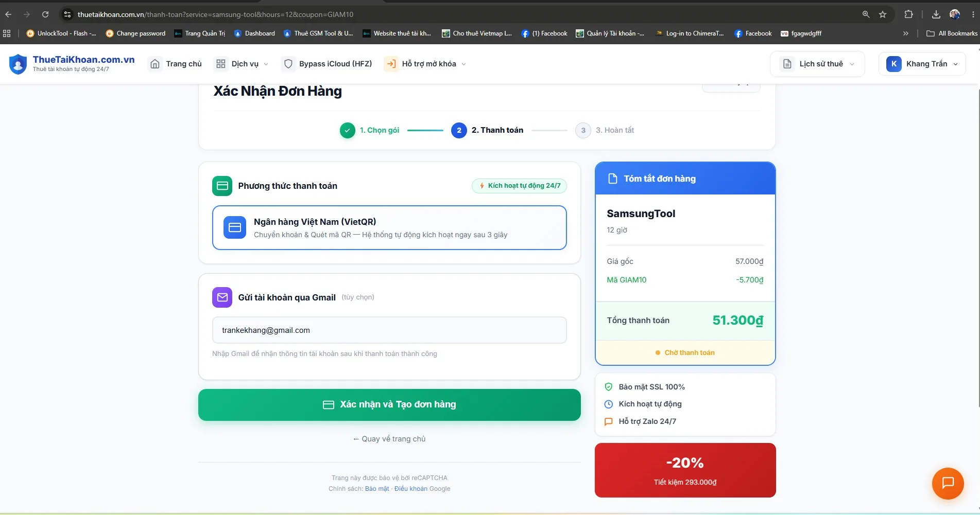Screen dimensions: 980x515
Task: Go back with the browser back arrow
Action: click(8, 14)
